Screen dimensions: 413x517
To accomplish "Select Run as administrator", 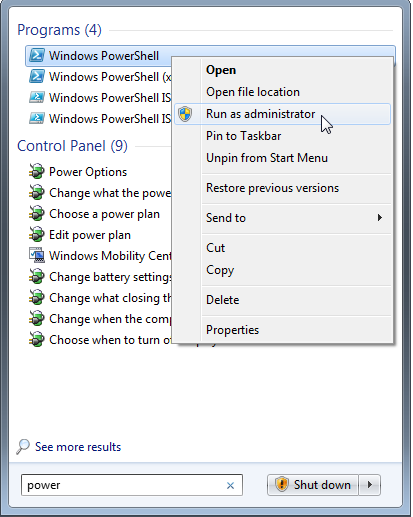I will tap(282, 114).
